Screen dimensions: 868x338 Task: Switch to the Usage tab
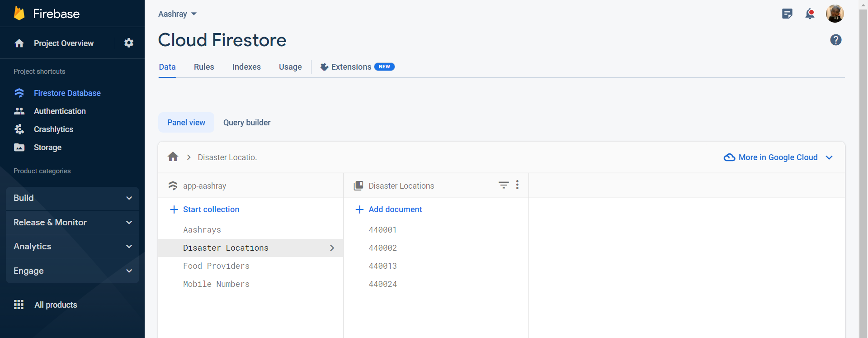pyautogui.click(x=290, y=67)
